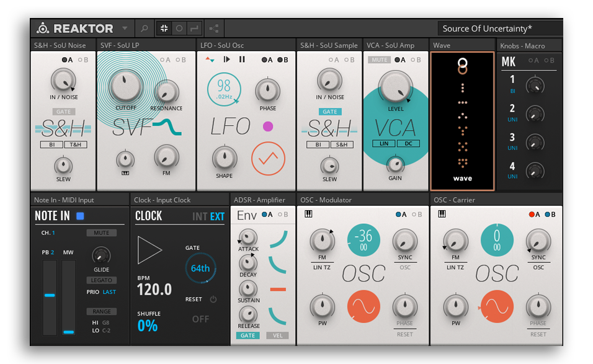The height and width of the screenshot is (364, 593).
Task: Click MUTE in Note In block
Action: (101, 233)
